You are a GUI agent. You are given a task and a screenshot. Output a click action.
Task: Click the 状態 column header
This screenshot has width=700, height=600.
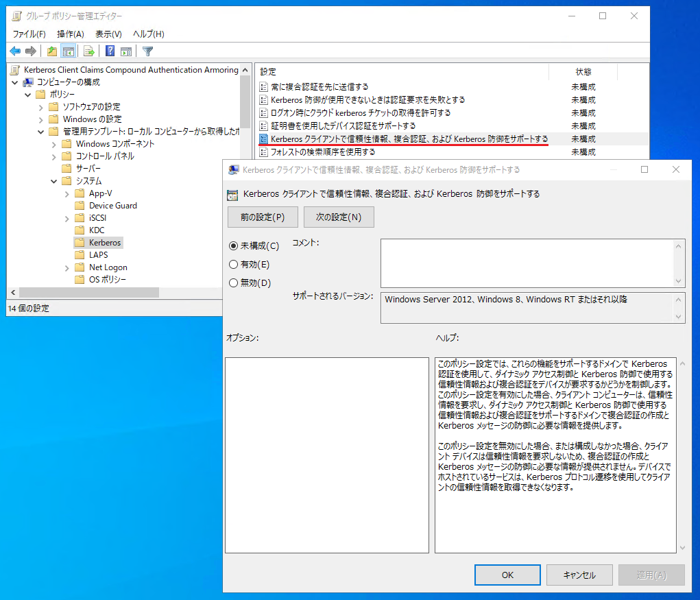point(583,71)
